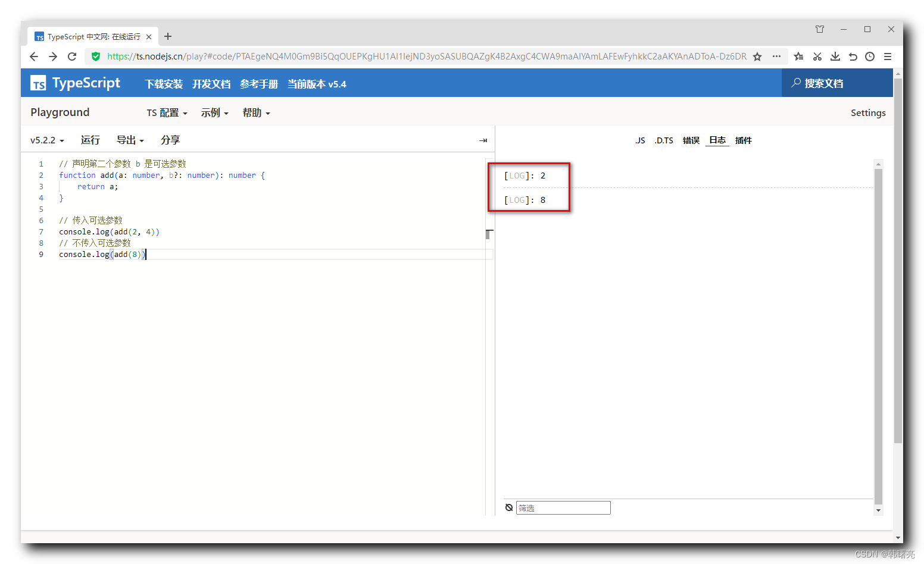
Task: Switch to the .D.TS tab
Action: tap(664, 140)
